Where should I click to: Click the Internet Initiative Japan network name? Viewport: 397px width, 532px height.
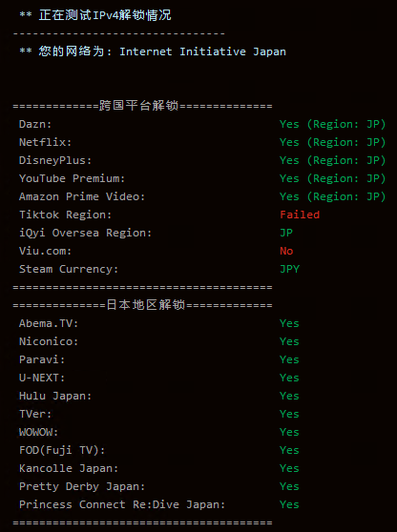click(202, 51)
